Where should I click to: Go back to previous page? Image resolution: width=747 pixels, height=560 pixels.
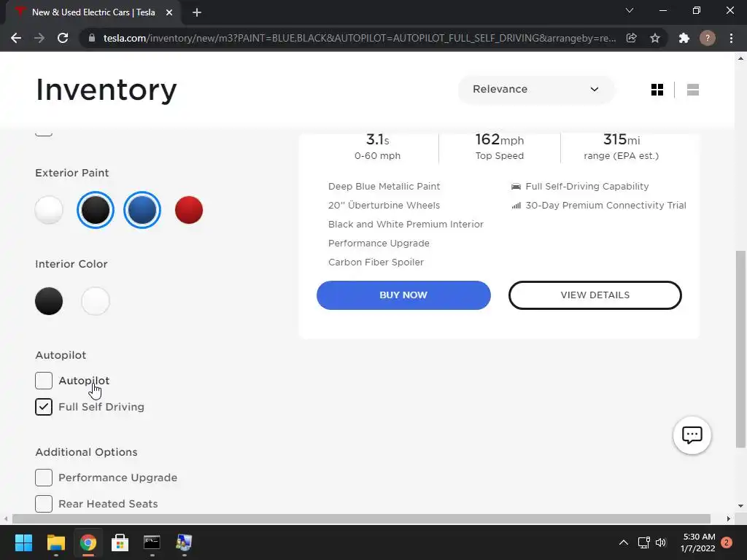tap(16, 38)
